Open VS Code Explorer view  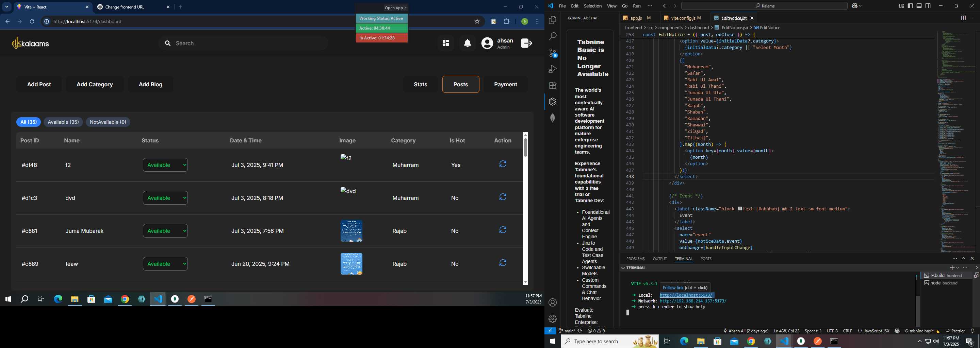[x=552, y=20]
